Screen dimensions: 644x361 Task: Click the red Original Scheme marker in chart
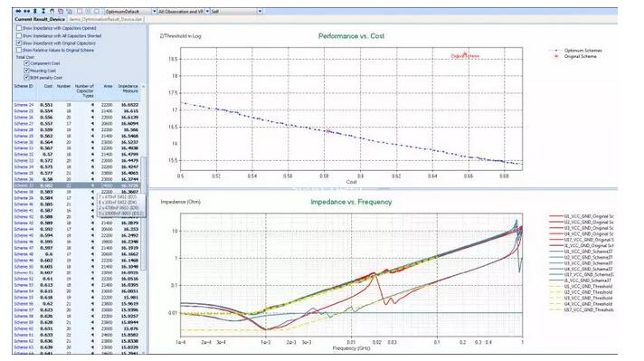pos(465,53)
